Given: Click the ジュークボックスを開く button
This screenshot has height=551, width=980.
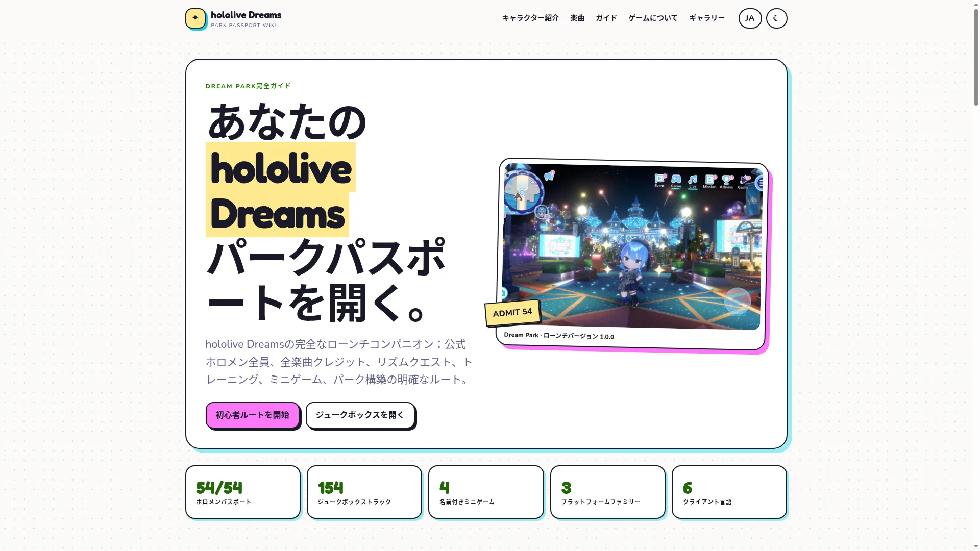Looking at the screenshot, I should click(x=360, y=415).
